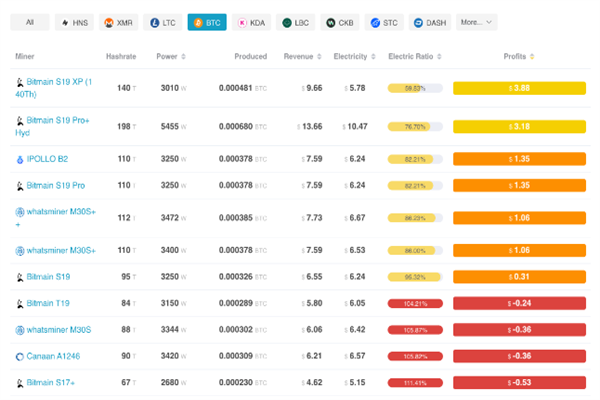Click the 96.32% electric ratio bar
600x400 pixels.
pyautogui.click(x=415, y=277)
